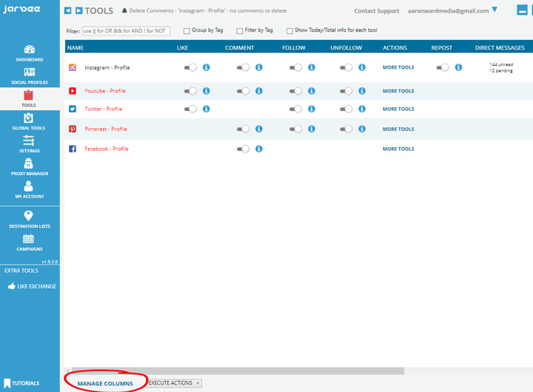Show info for Instagram Comment tool

point(259,67)
